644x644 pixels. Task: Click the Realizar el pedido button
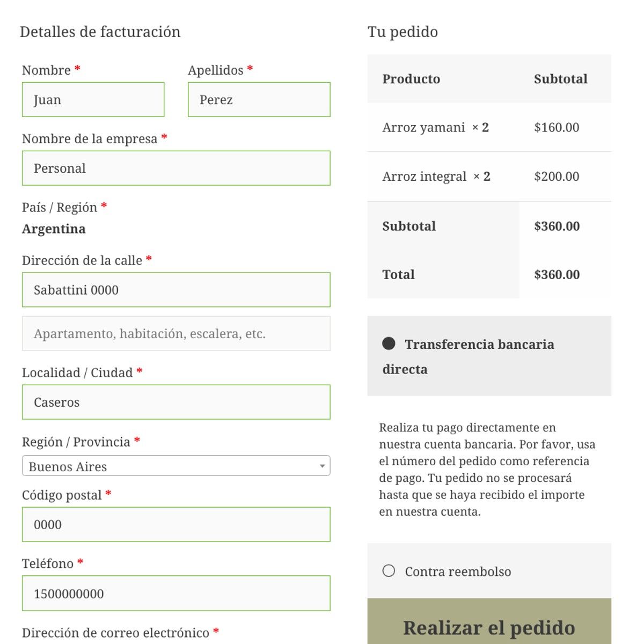click(x=489, y=623)
